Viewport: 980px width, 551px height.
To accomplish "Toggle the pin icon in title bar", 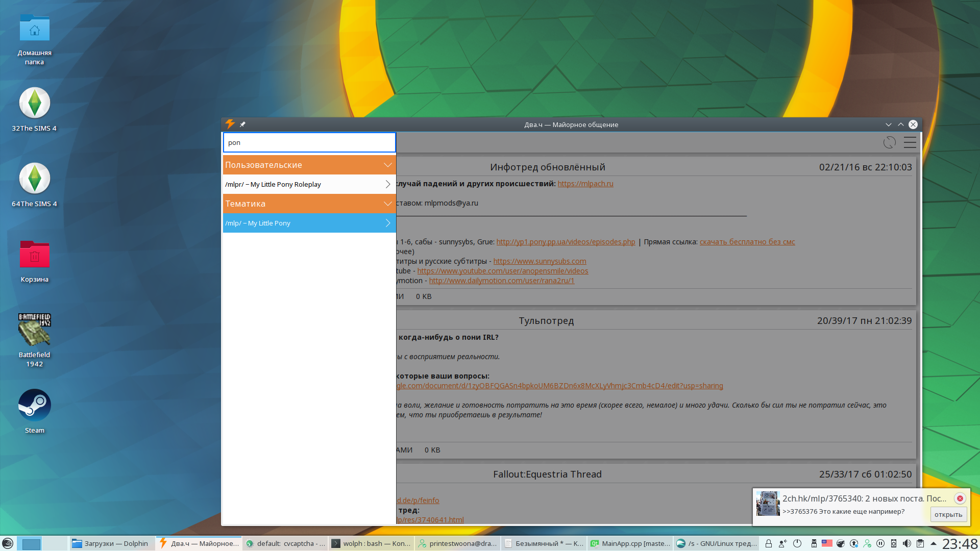I will pos(243,124).
